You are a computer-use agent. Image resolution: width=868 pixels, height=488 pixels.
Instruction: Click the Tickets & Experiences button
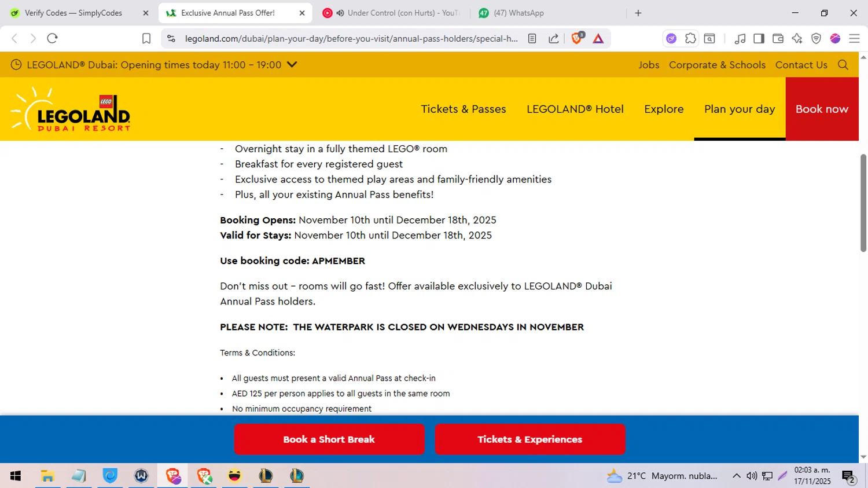point(530,439)
